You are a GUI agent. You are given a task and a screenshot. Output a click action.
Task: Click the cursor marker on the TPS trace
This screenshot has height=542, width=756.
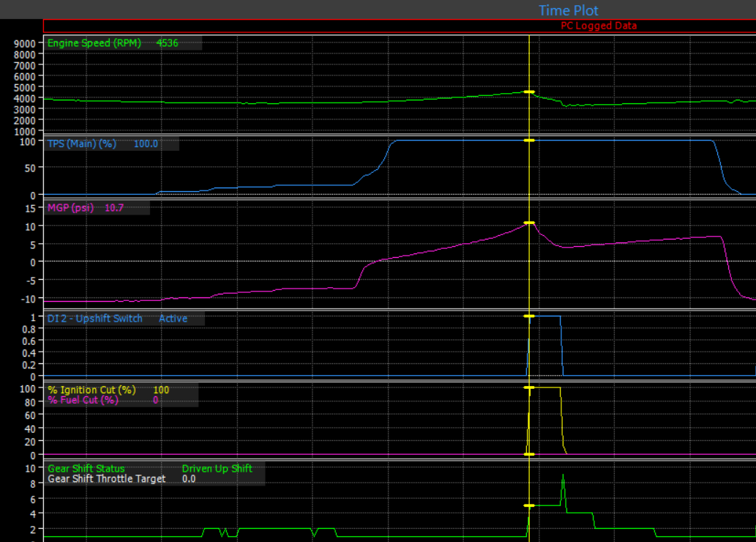pos(529,141)
